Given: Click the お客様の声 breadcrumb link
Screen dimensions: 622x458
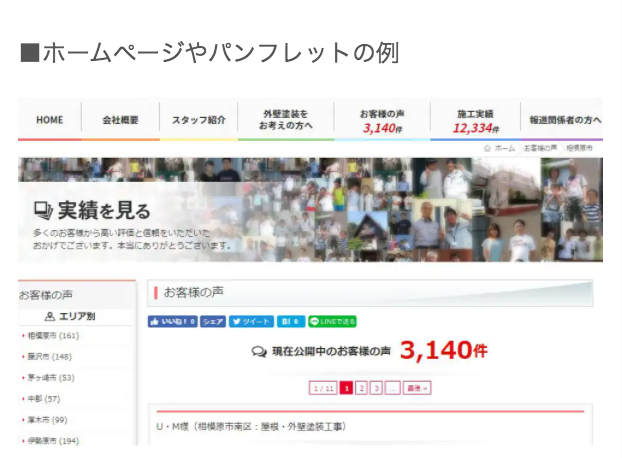Looking at the screenshot, I should coord(540,148).
